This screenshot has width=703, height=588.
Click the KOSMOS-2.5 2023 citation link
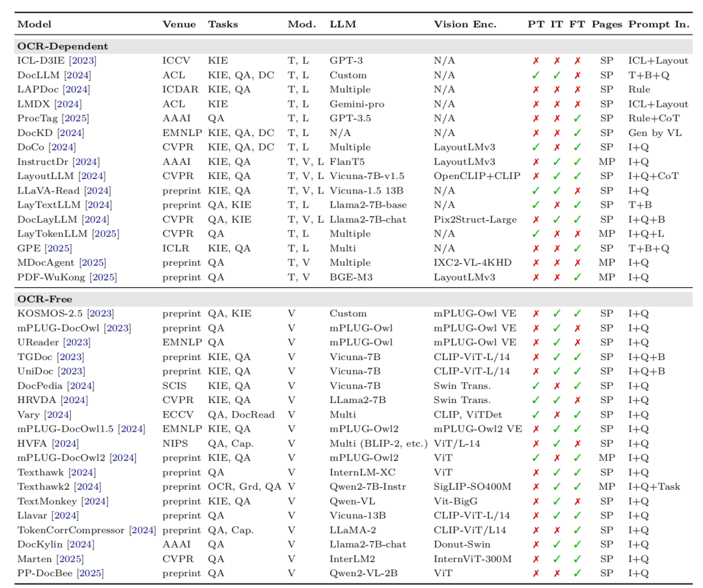[100, 313]
